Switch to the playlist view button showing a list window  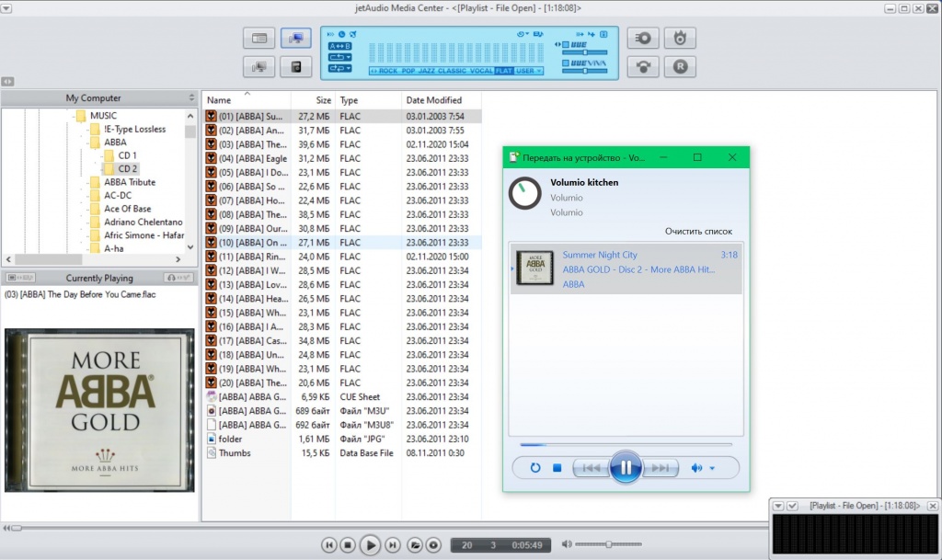pyautogui.click(x=258, y=39)
